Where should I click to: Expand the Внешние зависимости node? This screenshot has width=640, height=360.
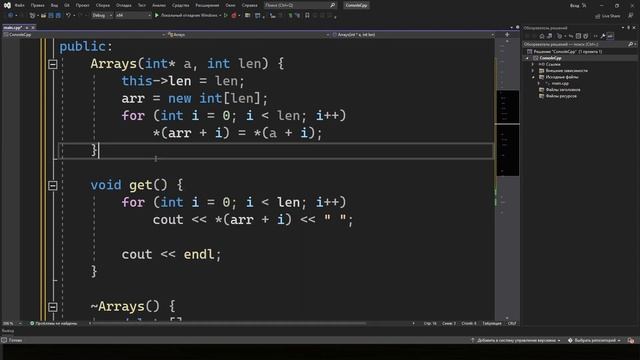(533, 71)
